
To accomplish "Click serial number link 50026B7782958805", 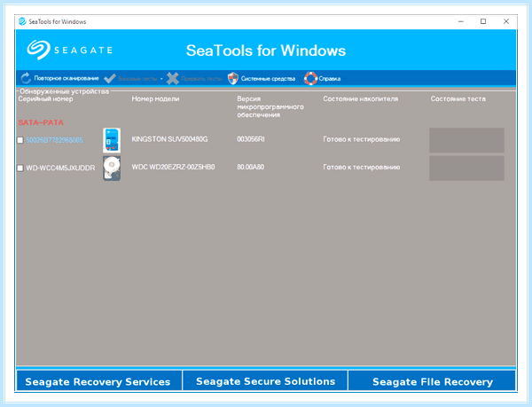I will tap(54, 140).
